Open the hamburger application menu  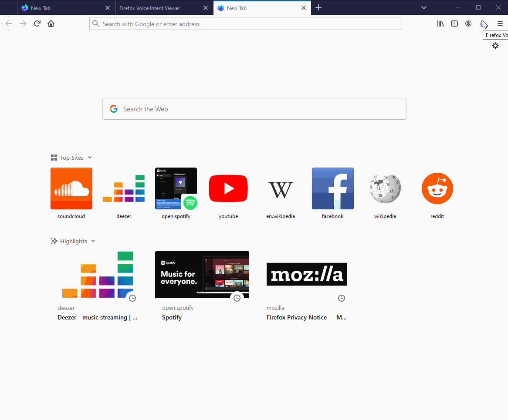click(500, 24)
